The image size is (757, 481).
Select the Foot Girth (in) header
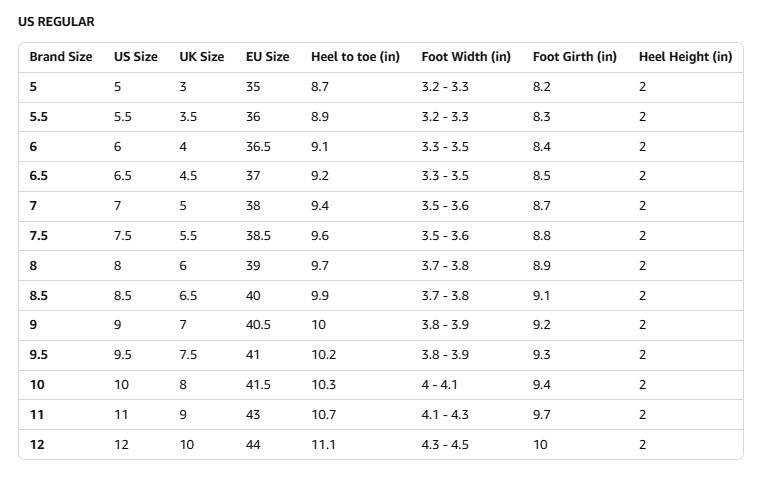coord(575,57)
